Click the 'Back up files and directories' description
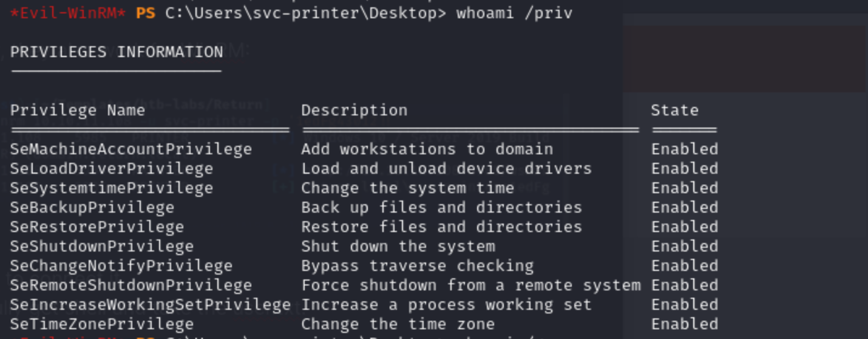This screenshot has width=868, height=339. [441, 208]
